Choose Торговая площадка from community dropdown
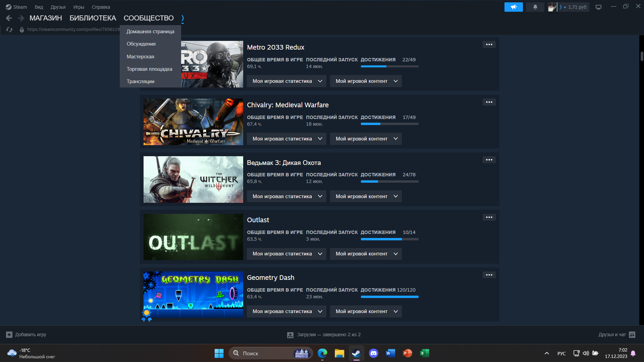Image resolution: width=644 pixels, height=362 pixels. coord(150,69)
